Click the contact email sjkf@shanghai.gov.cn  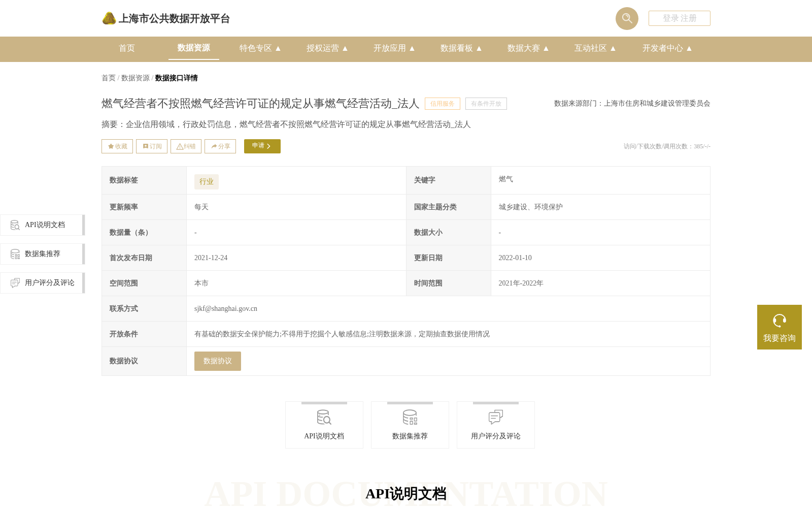pos(226,309)
